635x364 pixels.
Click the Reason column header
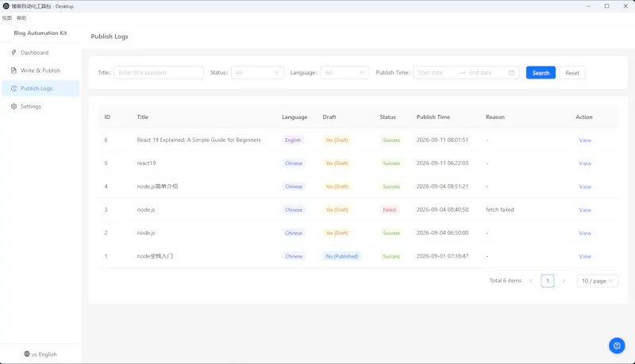(x=495, y=117)
